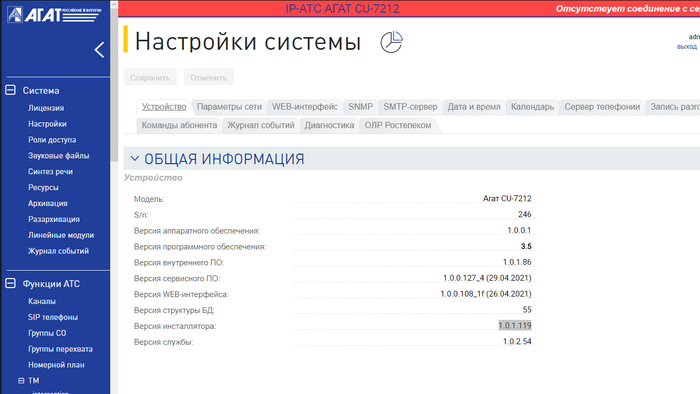Open the ОЛР Ростелеком tab
Image resolution: width=700 pixels, height=394 pixels.
click(398, 125)
